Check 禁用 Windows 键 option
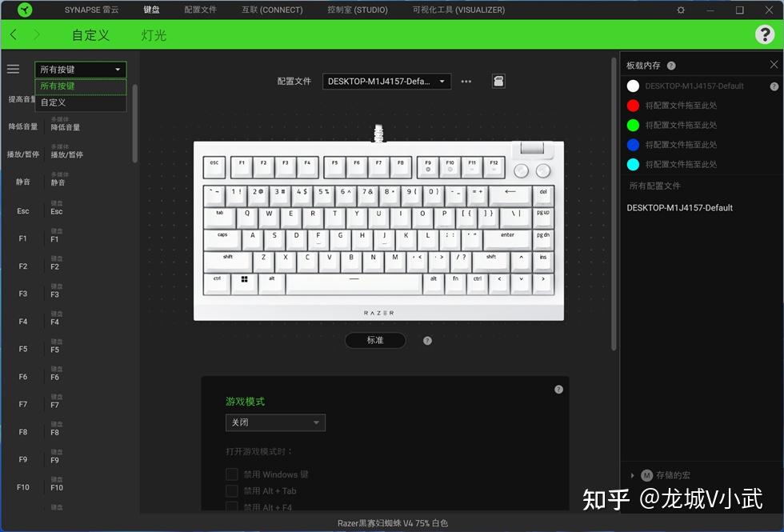 tap(231, 474)
